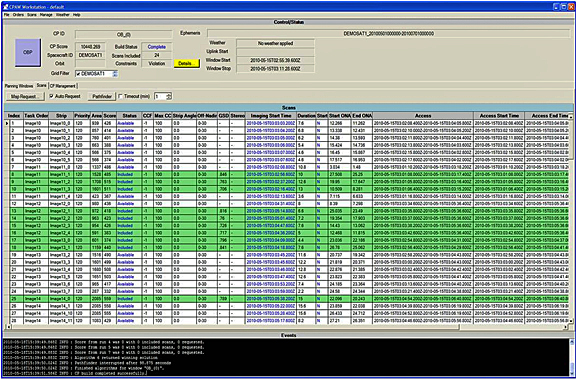
Task: Click the last Events log line about CP build
Action: [x=76, y=373]
